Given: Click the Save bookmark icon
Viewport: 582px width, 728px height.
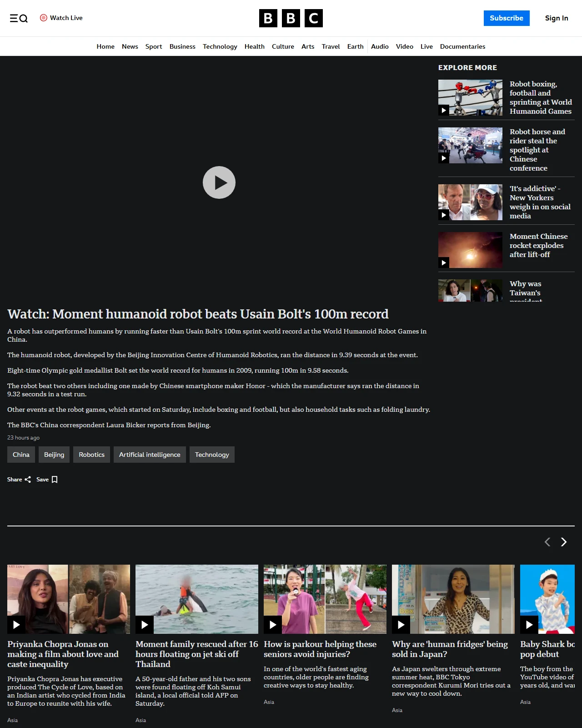Looking at the screenshot, I should (55, 480).
